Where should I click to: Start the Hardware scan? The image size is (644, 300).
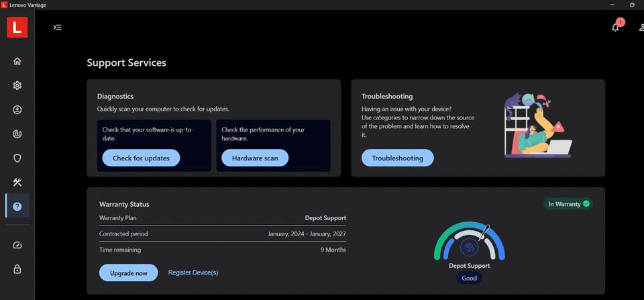click(254, 158)
